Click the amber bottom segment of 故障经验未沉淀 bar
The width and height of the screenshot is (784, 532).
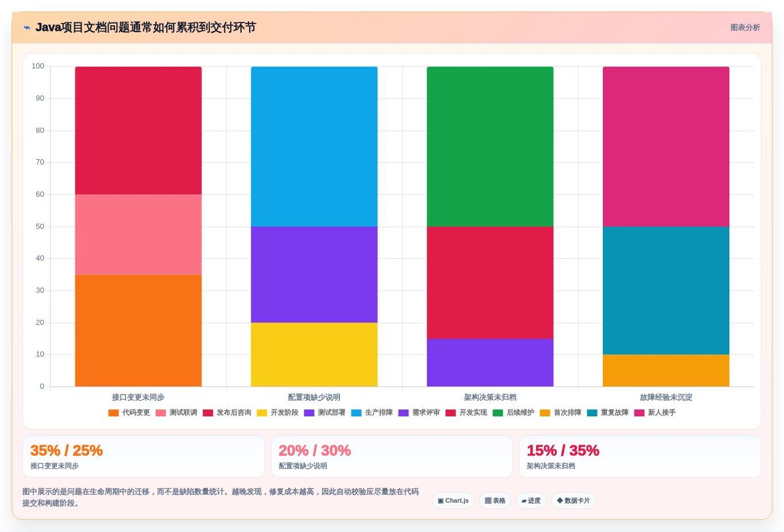point(666,371)
